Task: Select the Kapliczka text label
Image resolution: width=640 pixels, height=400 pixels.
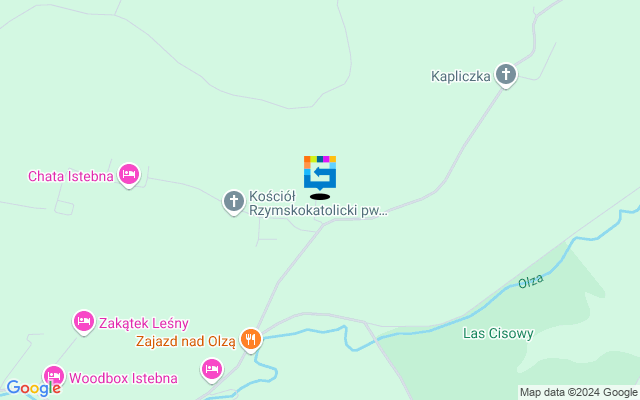Action: (x=460, y=76)
